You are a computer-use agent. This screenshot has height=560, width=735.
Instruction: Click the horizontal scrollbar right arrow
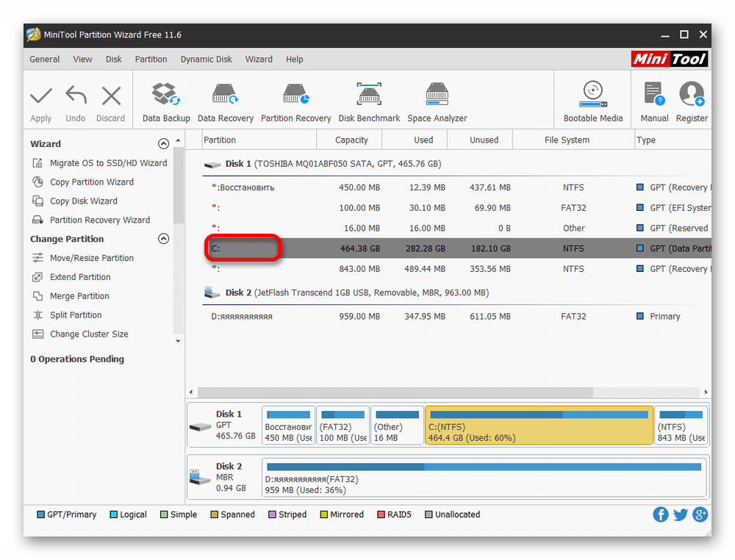coord(706,392)
